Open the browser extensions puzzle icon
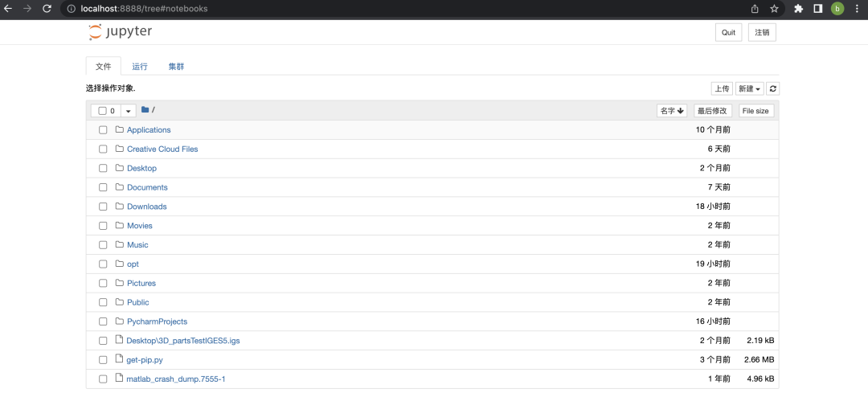Screen dimensions: 868x393 [798, 8]
